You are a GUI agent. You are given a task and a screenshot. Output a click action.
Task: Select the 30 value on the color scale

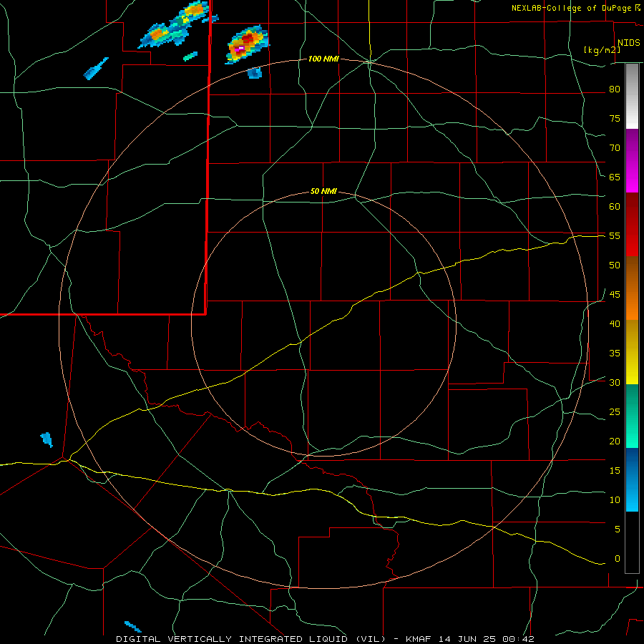pos(615,383)
